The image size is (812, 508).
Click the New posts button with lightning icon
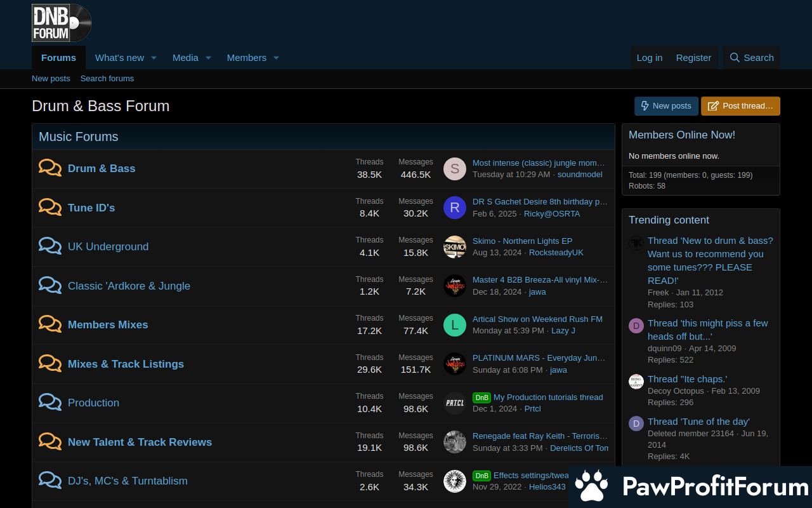(x=666, y=106)
